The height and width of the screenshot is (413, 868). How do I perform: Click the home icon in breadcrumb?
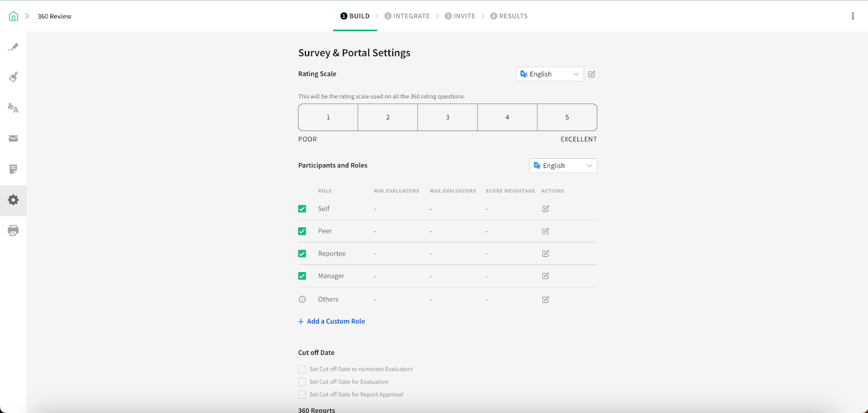tap(14, 16)
